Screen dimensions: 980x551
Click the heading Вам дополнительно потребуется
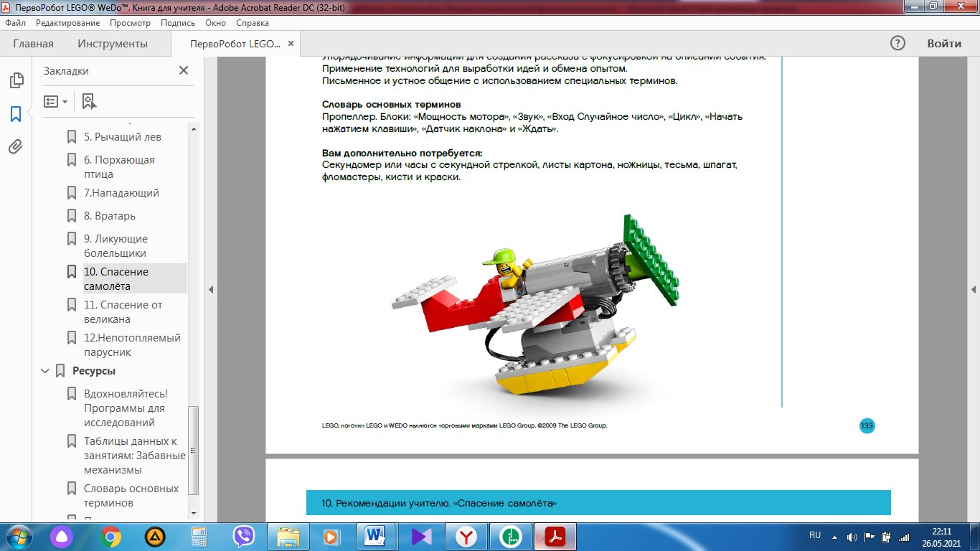(402, 154)
